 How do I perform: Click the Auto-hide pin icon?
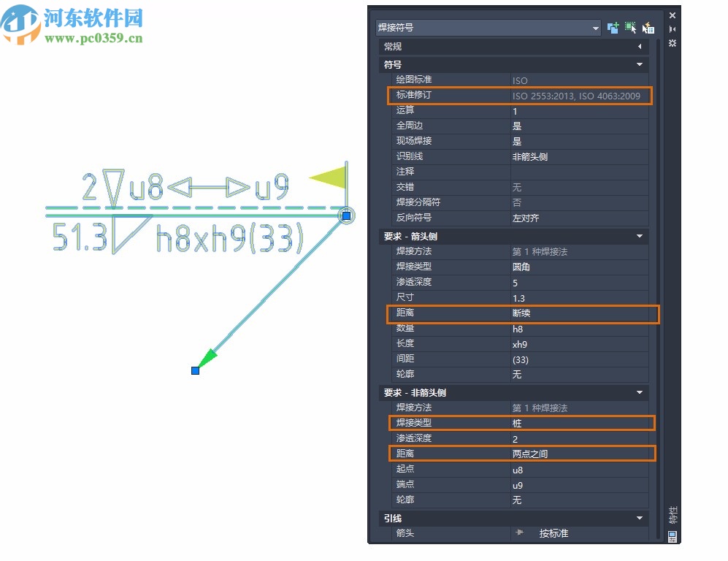[672, 30]
